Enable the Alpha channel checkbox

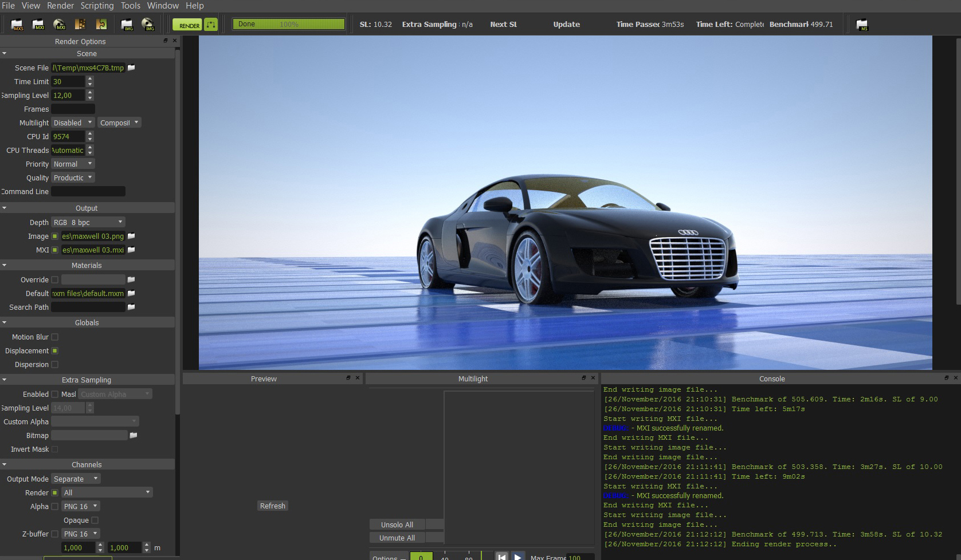55,506
